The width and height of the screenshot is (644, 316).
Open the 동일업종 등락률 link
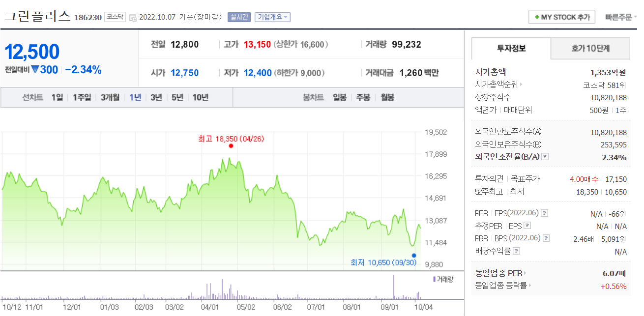pyautogui.click(x=501, y=286)
